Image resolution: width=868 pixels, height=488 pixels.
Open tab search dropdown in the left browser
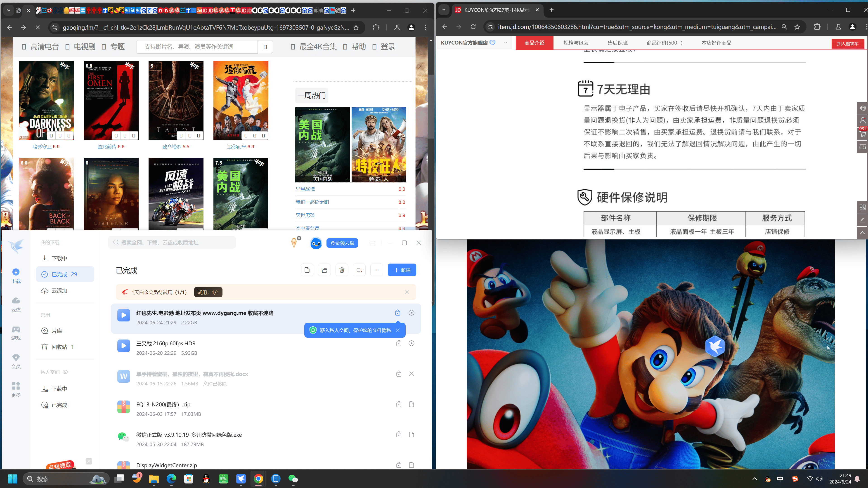(x=9, y=10)
